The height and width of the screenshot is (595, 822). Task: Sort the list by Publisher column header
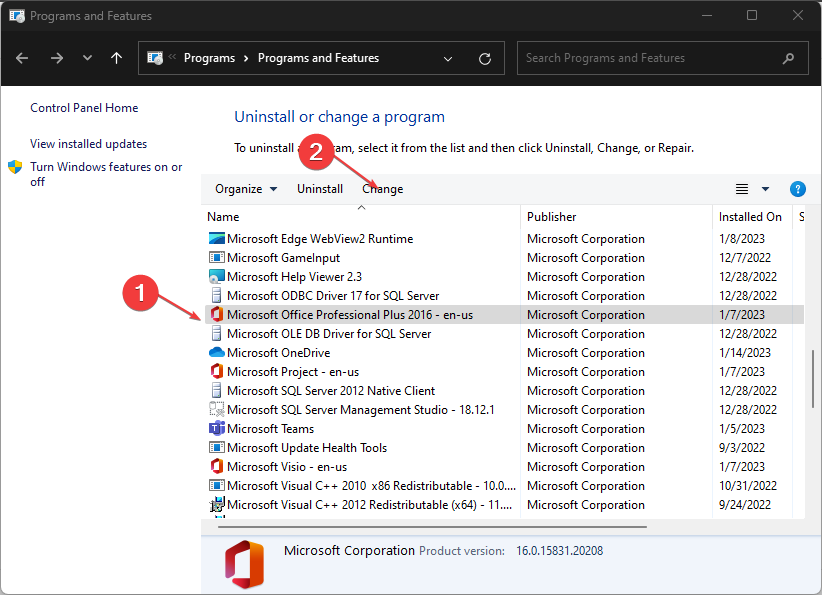[x=552, y=217]
